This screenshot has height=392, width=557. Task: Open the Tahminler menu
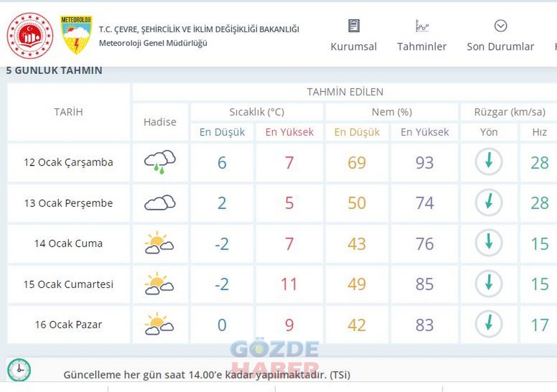click(x=422, y=47)
